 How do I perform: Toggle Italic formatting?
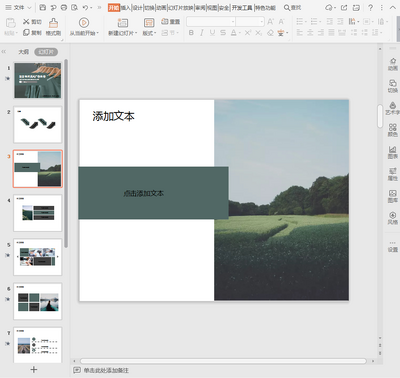(x=202, y=33)
